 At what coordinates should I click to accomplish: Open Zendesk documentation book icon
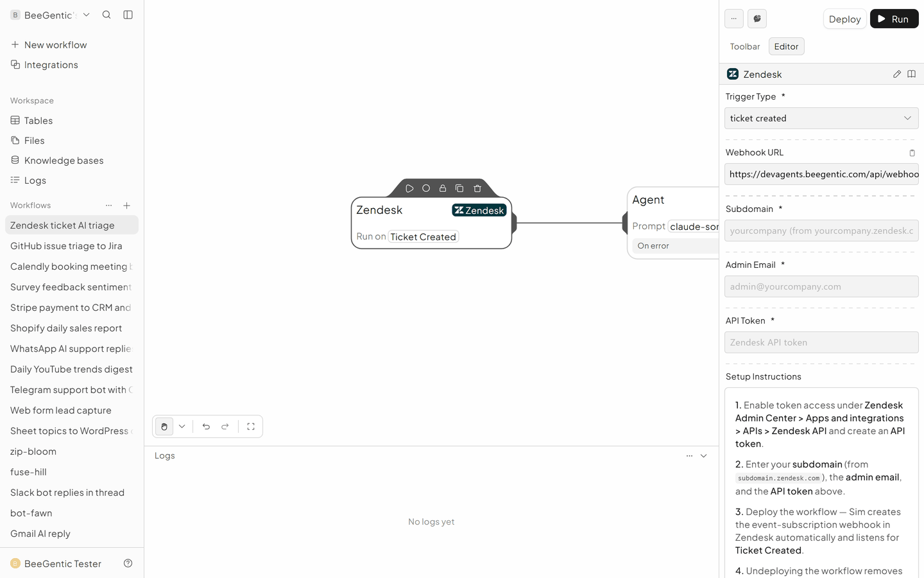click(x=911, y=74)
